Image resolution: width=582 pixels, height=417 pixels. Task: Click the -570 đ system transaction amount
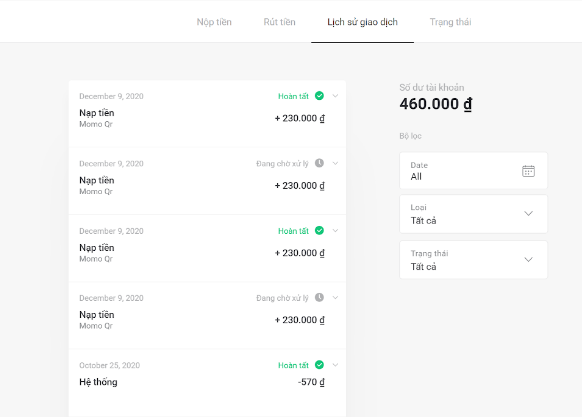pyautogui.click(x=311, y=382)
